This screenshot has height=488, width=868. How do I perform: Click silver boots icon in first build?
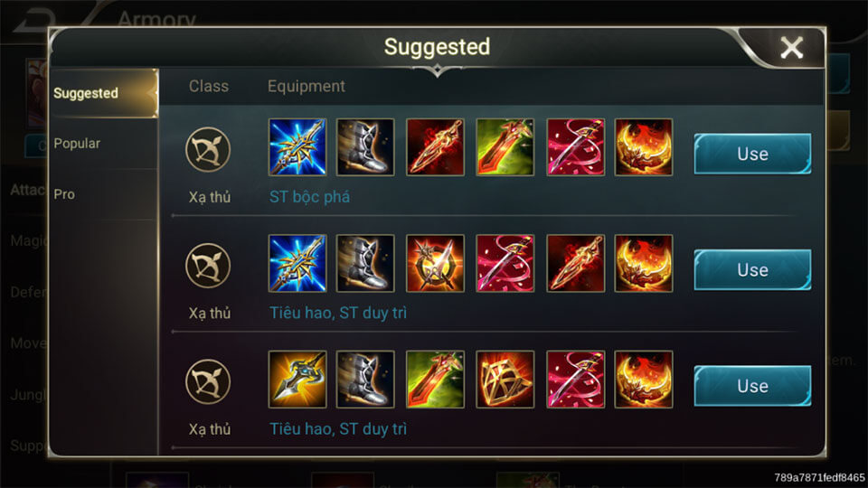(365, 147)
